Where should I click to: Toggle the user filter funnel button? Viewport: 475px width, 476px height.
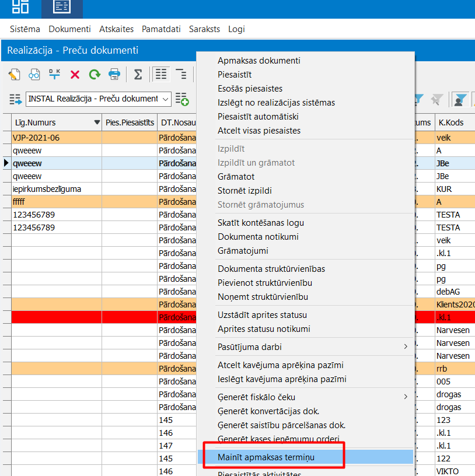coord(460,100)
